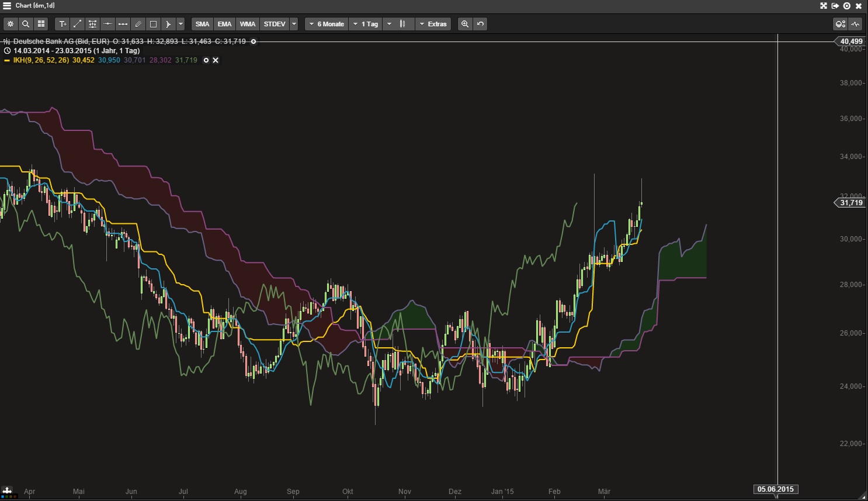Image resolution: width=868 pixels, height=501 pixels.
Task: Add STDEV indicator to chart
Action: 275,24
